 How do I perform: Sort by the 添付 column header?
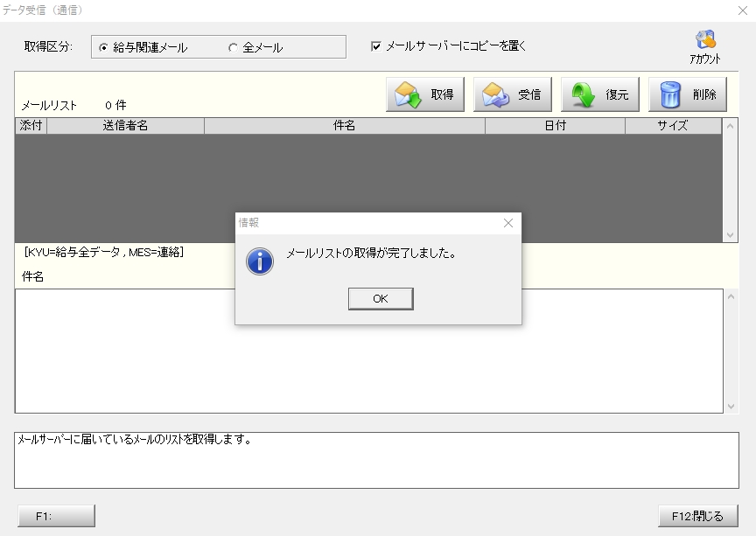pos(31,126)
